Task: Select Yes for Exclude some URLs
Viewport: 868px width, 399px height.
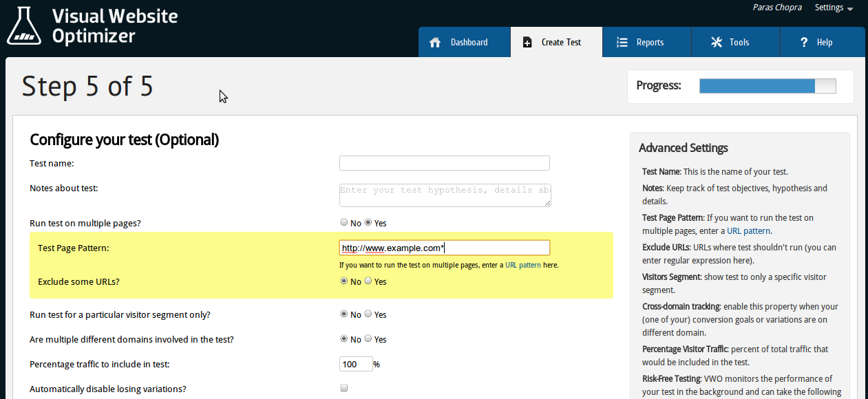Action: pos(368,281)
